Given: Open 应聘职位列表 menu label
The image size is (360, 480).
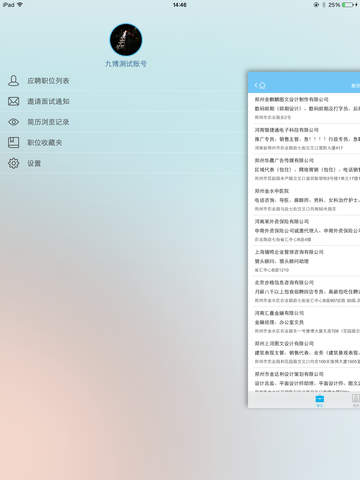Looking at the screenshot, I should [x=48, y=81].
